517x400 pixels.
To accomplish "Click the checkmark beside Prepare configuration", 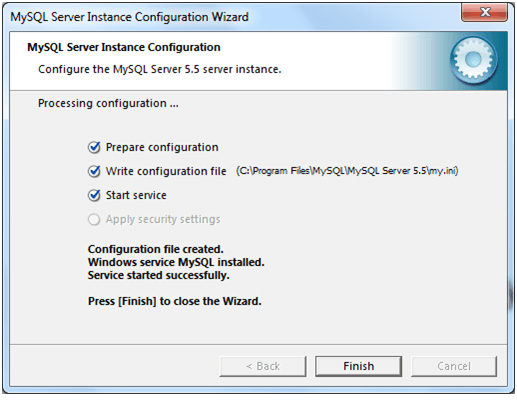I will point(94,147).
